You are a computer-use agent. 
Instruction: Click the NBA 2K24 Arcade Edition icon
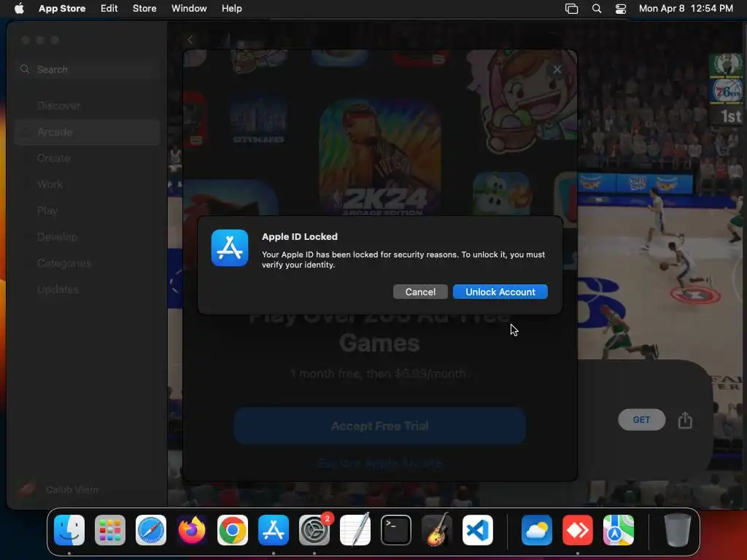[380, 157]
